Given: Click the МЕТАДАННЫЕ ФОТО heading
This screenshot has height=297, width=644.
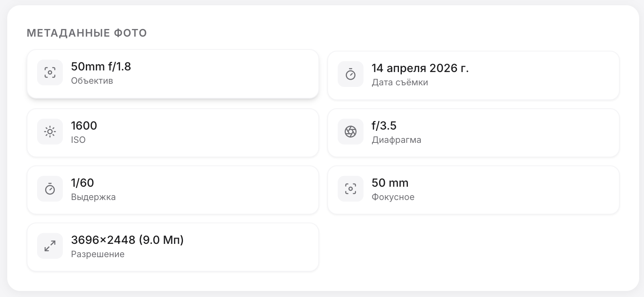Looking at the screenshot, I should point(87,33).
